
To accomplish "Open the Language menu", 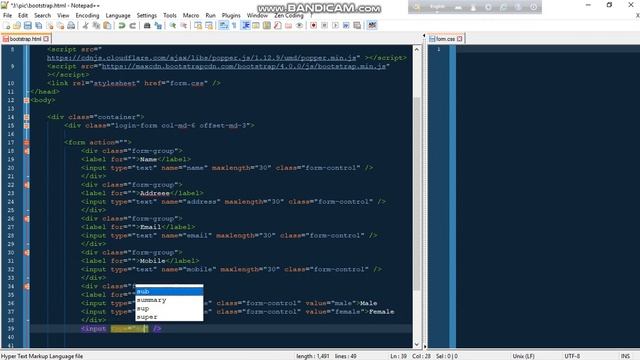I will [118, 15].
